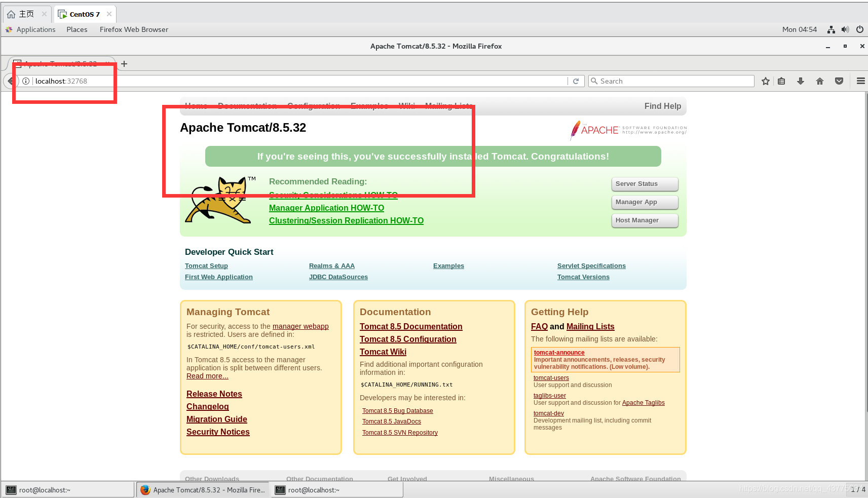
Task: Switch to the CentOS 7 VM tab
Action: [85, 14]
